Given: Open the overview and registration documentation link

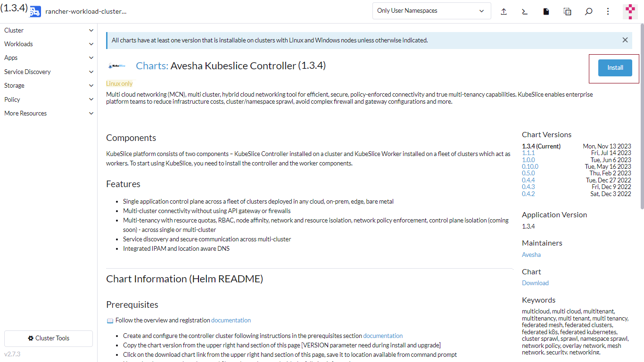Looking at the screenshot, I should pyautogui.click(x=231, y=320).
